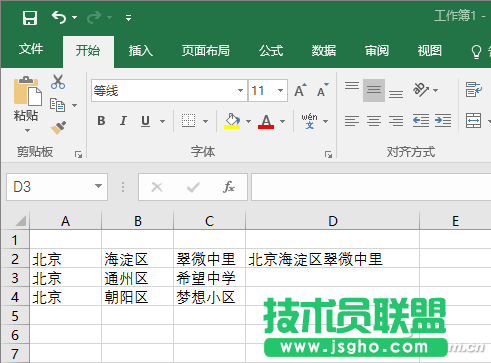The width and height of the screenshot is (491, 363).
Task: Toggle Bold formatting
Action: [101, 121]
